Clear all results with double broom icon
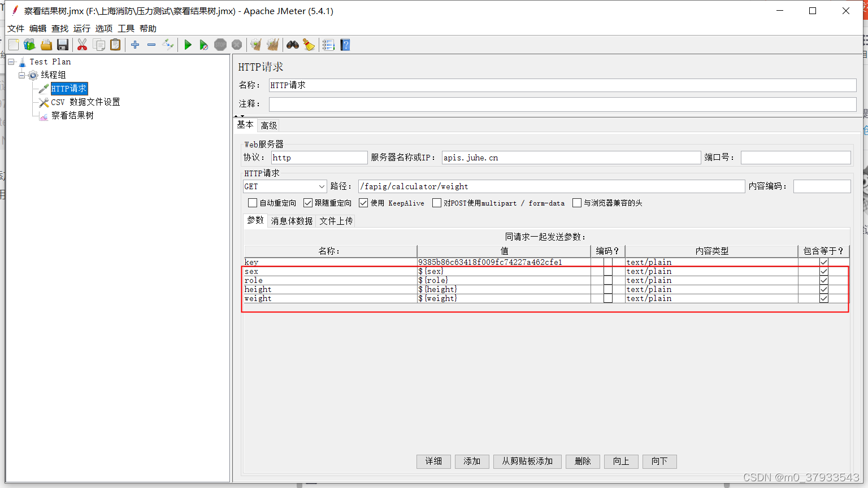Viewport: 868px width, 488px height. pos(273,45)
